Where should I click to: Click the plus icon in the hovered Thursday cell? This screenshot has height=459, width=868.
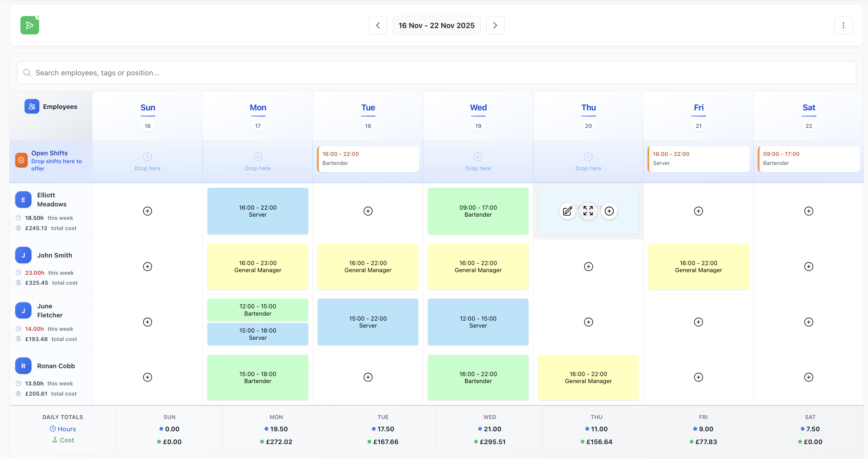click(609, 211)
